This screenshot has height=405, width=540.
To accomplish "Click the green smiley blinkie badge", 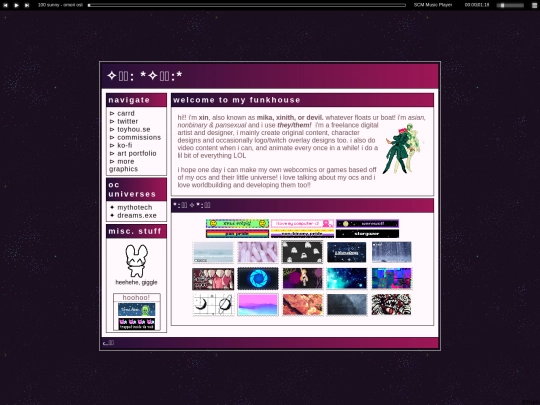I will click(237, 224).
